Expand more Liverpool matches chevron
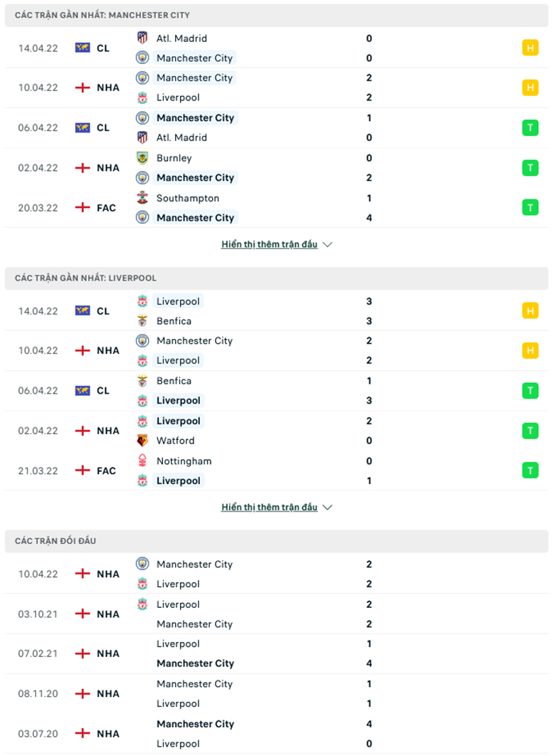555x756 pixels. [x=327, y=508]
